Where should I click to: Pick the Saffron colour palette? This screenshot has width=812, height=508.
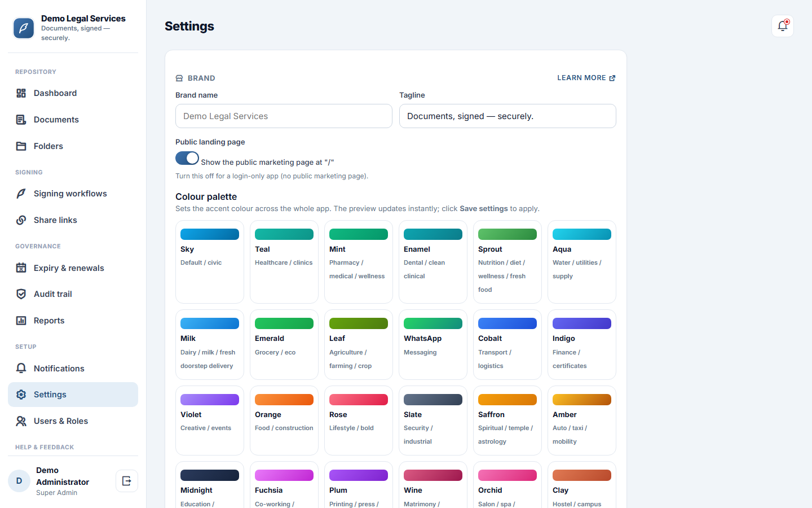pyautogui.click(x=507, y=421)
